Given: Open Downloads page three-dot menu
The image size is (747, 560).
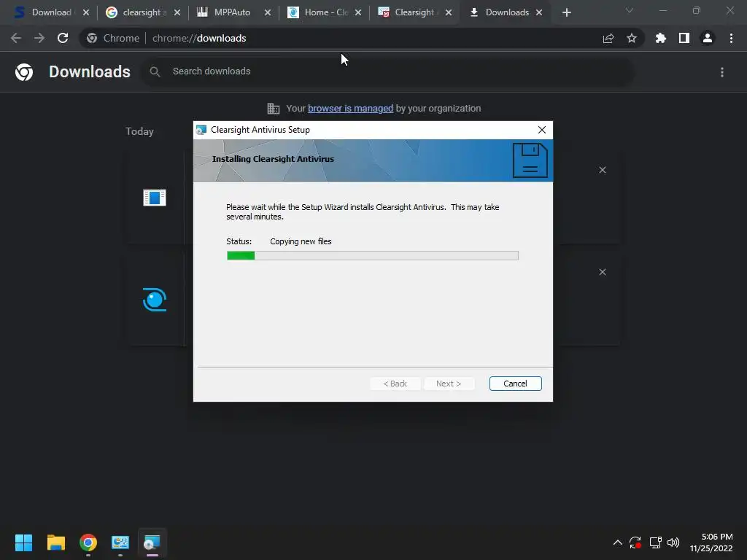Looking at the screenshot, I should (x=721, y=72).
